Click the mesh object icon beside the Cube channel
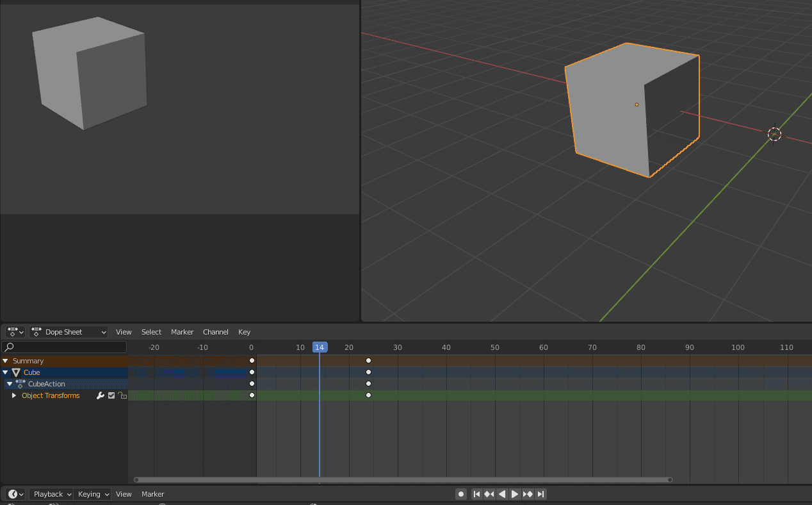 coord(17,372)
